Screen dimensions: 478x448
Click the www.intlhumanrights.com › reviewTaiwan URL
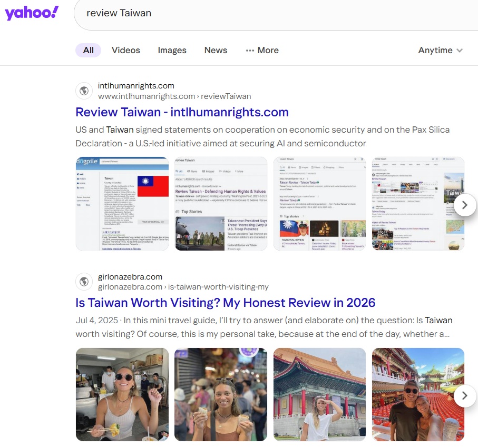pos(174,96)
